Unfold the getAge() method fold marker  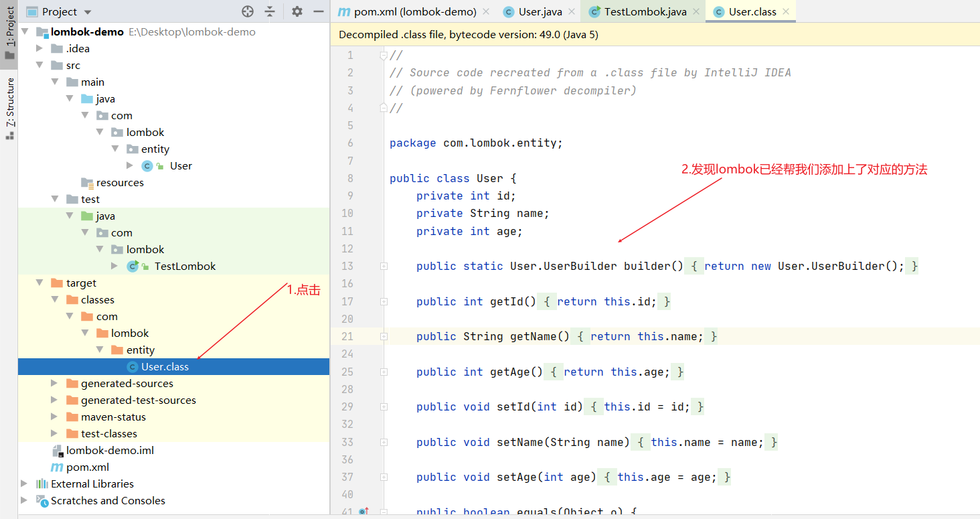point(384,372)
